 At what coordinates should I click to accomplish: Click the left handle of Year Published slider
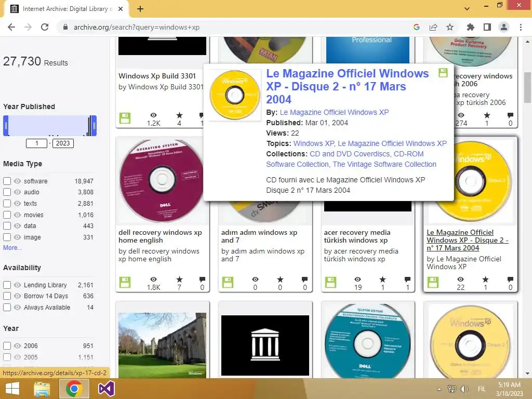pos(6,126)
